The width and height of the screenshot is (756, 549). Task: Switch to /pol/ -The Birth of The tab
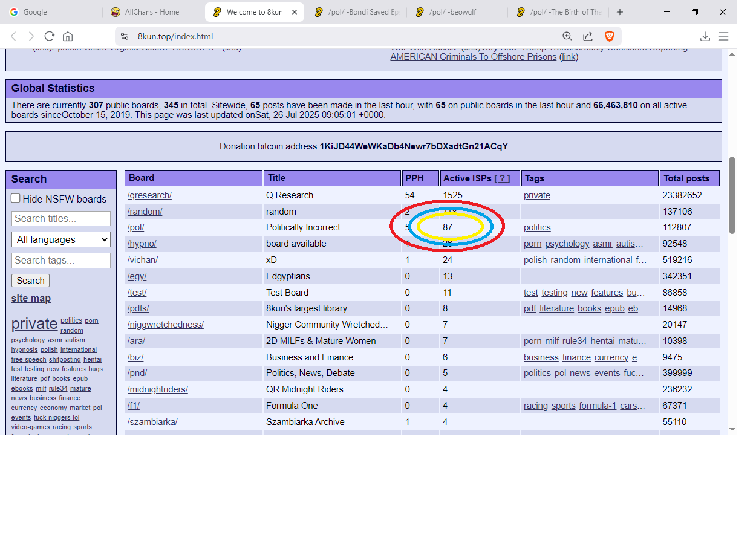(559, 12)
